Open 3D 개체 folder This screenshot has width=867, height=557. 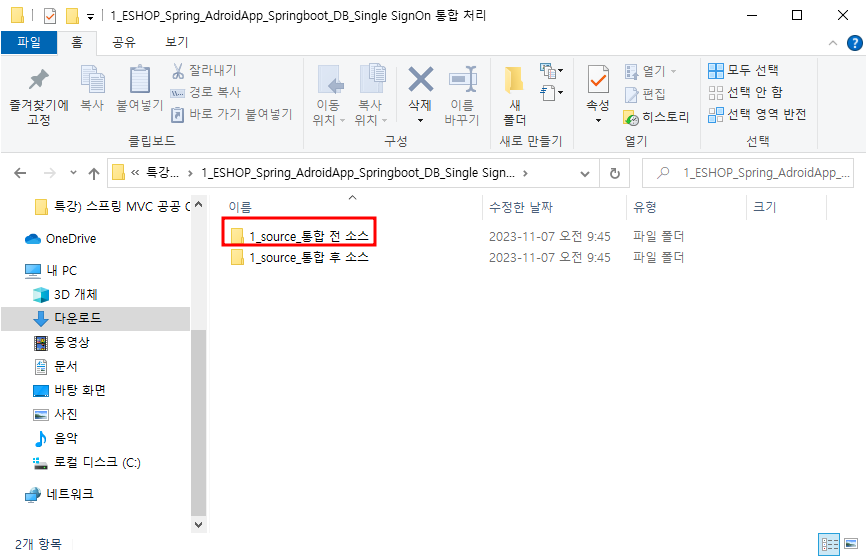coord(66,295)
